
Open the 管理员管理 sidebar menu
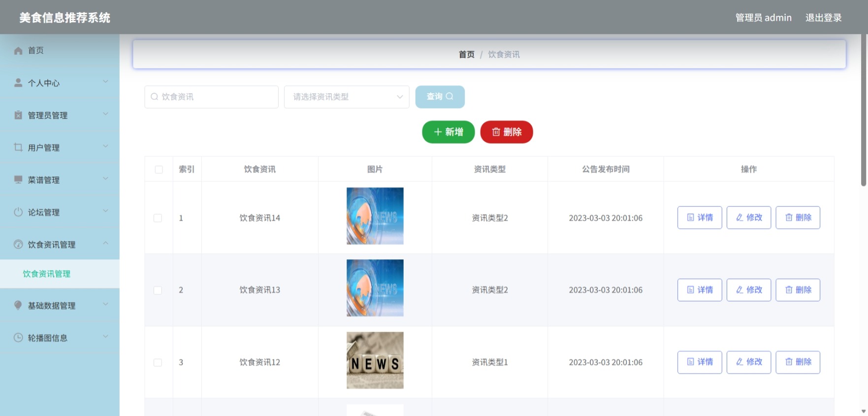point(60,115)
